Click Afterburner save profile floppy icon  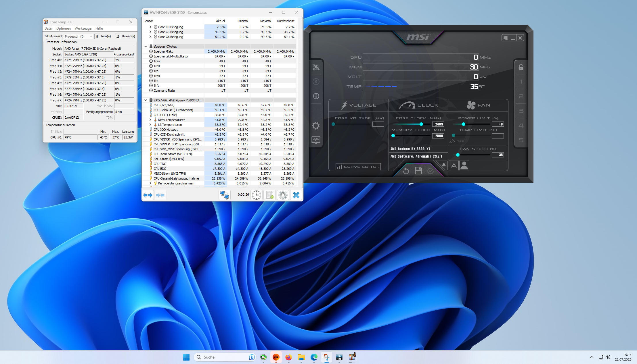coord(418,171)
